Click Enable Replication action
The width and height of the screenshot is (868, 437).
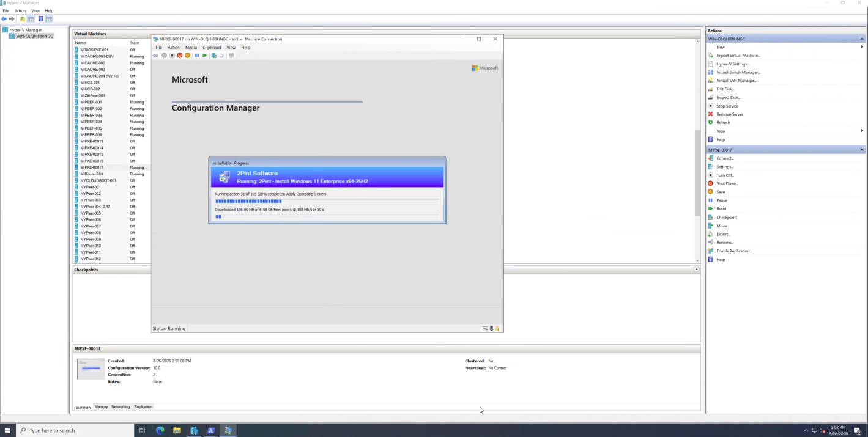(x=734, y=251)
